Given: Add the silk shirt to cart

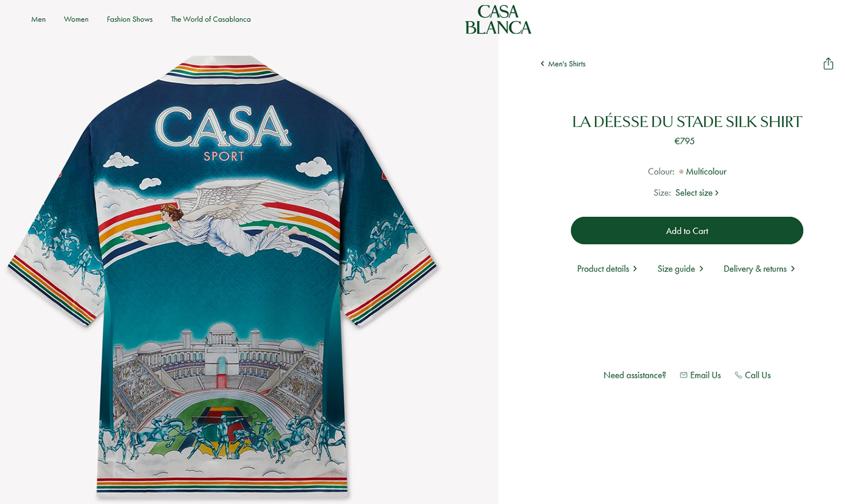Looking at the screenshot, I should point(687,230).
